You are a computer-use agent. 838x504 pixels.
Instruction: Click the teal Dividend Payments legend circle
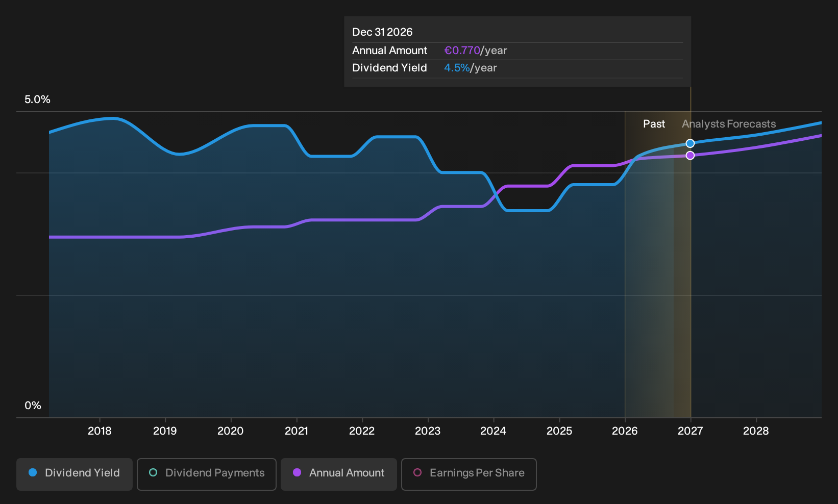click(x=153, y=473)
